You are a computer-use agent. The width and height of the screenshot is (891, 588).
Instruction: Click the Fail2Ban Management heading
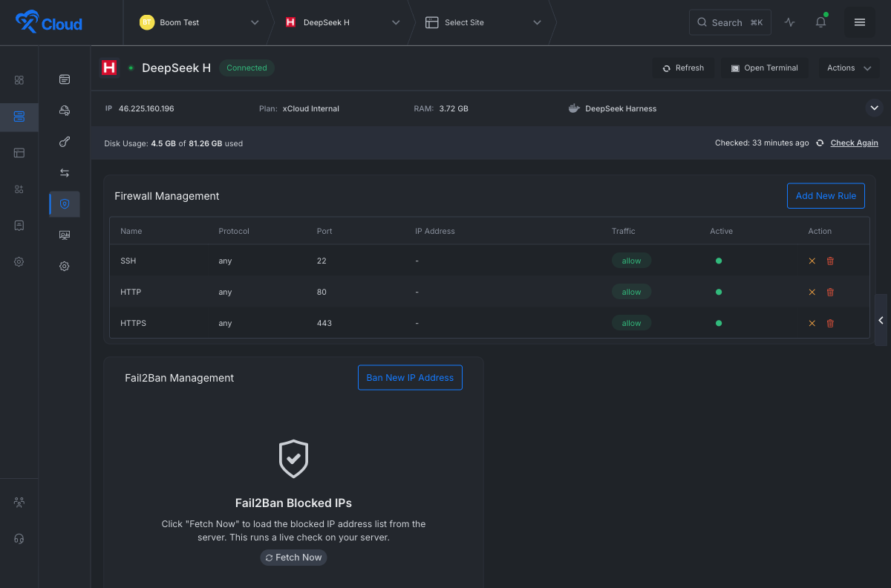(180, 378)
